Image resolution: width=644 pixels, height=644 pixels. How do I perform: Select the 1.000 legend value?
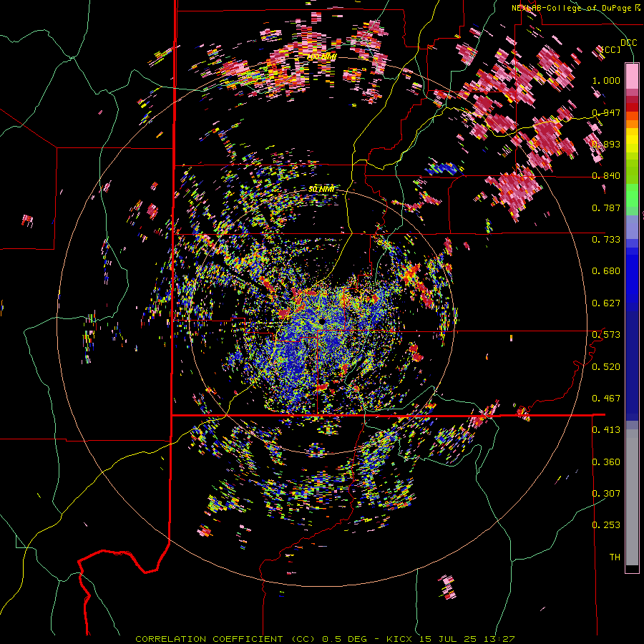[x=606, y=80]
